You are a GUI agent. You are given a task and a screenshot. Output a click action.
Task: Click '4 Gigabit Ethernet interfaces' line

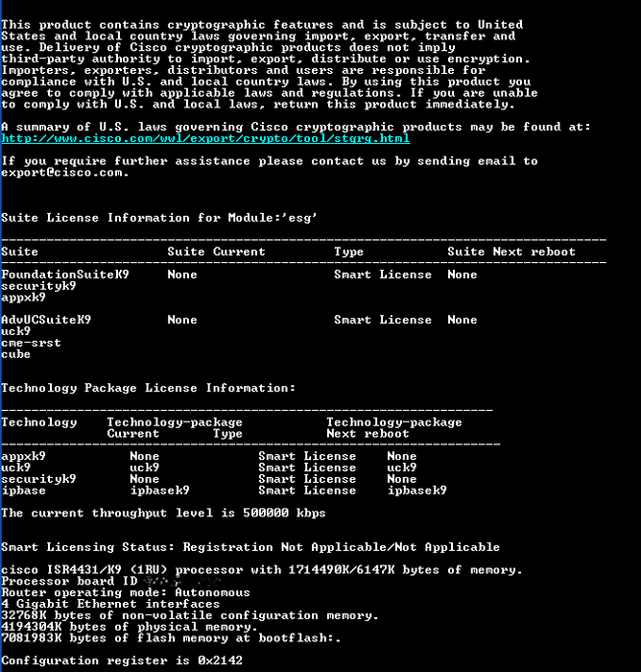[110, 604]
